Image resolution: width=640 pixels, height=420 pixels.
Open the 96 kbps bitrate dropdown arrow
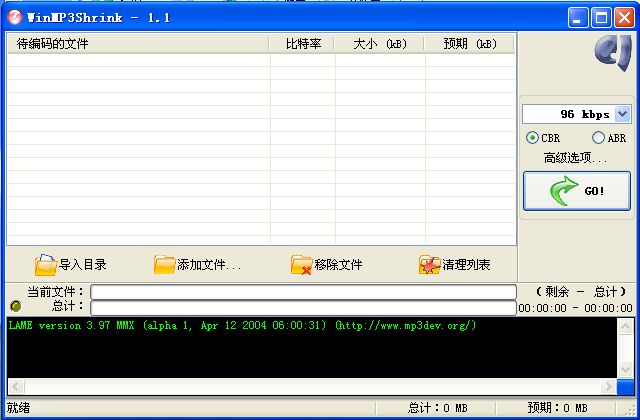tap(623, 114)
